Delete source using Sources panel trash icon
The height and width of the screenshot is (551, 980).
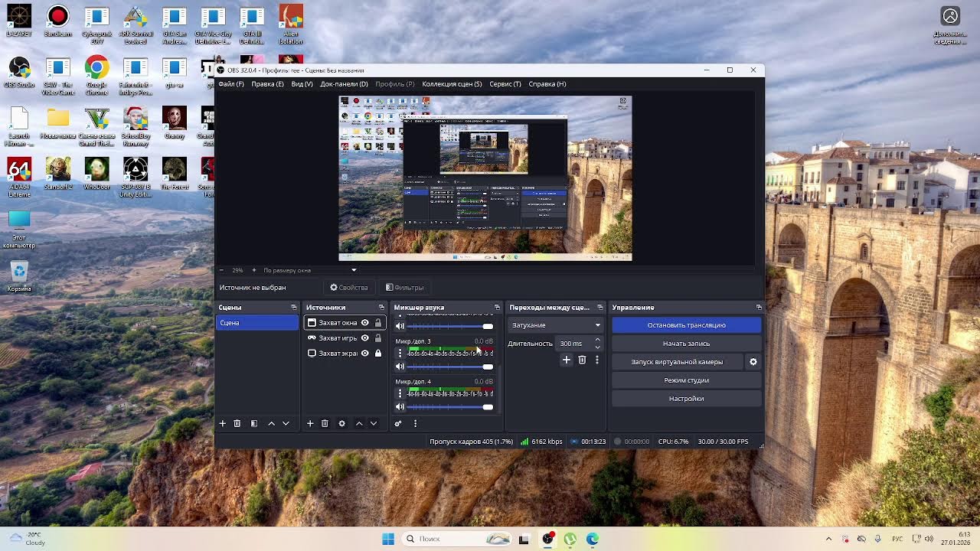[x=325, y=423]
